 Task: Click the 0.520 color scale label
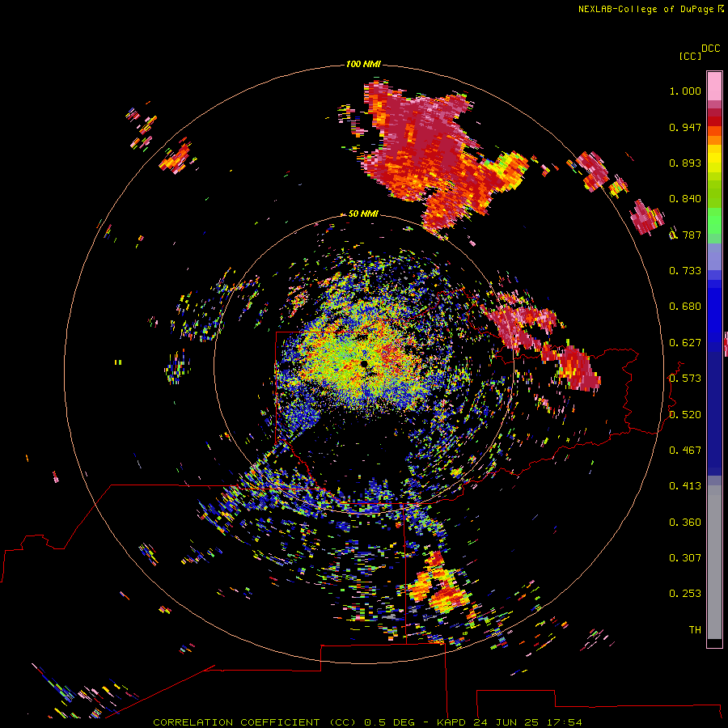685,415
